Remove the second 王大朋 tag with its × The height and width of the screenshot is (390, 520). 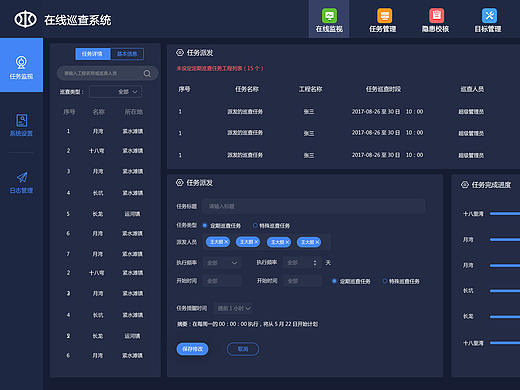256,242
